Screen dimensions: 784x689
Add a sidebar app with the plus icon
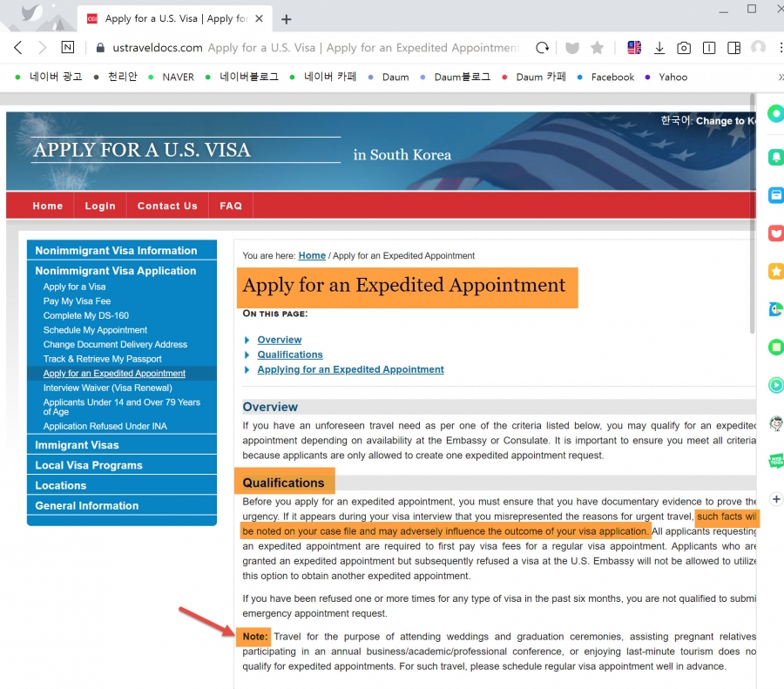click(x=776, y=499)
